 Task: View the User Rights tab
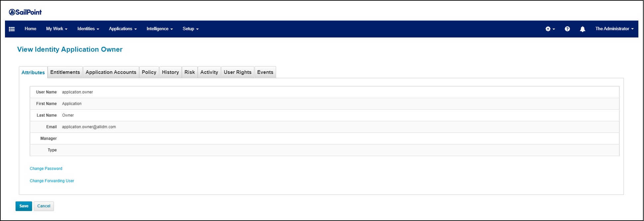tap(237, 72)
